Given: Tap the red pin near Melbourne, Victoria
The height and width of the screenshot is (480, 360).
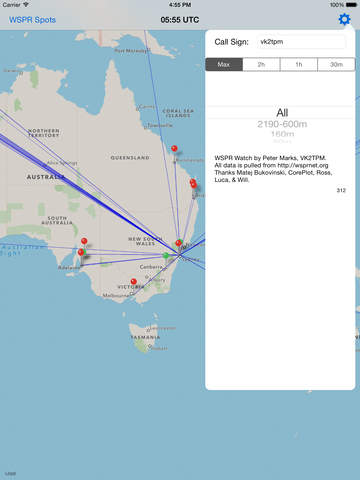Looking at the screenshot, I should point(133,282).
